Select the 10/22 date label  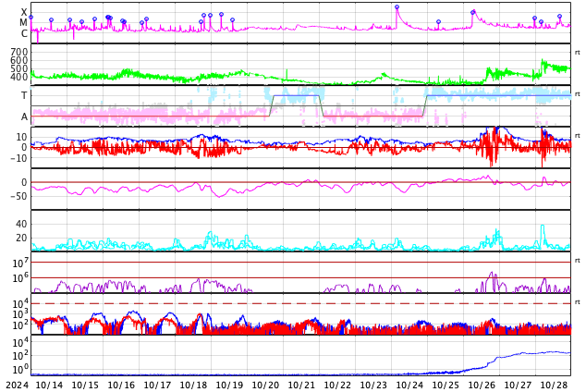pyautogui.click(x=337, y=385)
